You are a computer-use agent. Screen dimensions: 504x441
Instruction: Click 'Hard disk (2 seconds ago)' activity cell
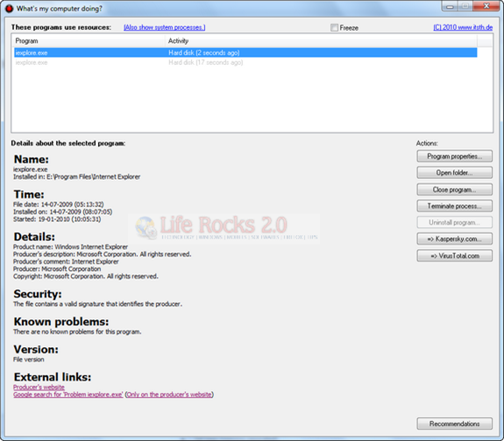coord(203,53)
